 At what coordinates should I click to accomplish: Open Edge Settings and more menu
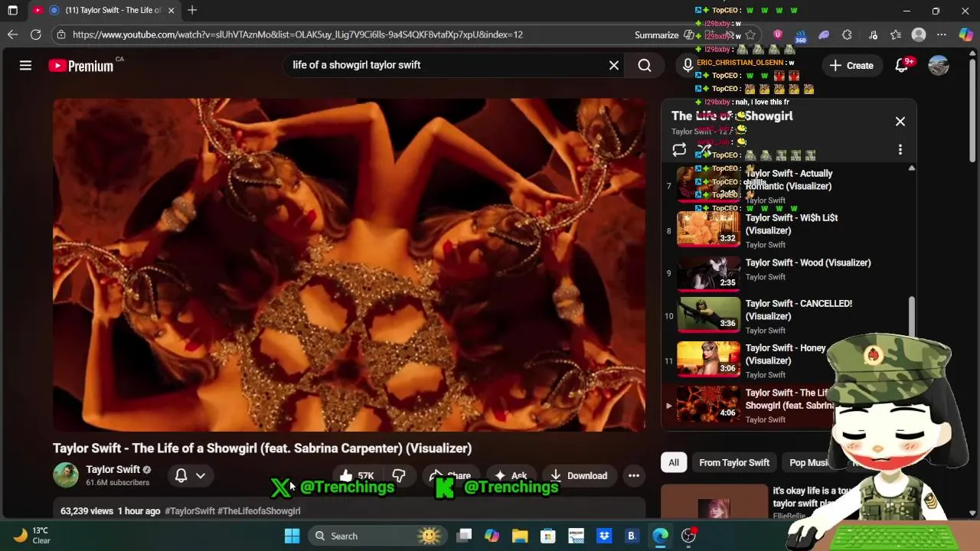(x=942, y=34)
